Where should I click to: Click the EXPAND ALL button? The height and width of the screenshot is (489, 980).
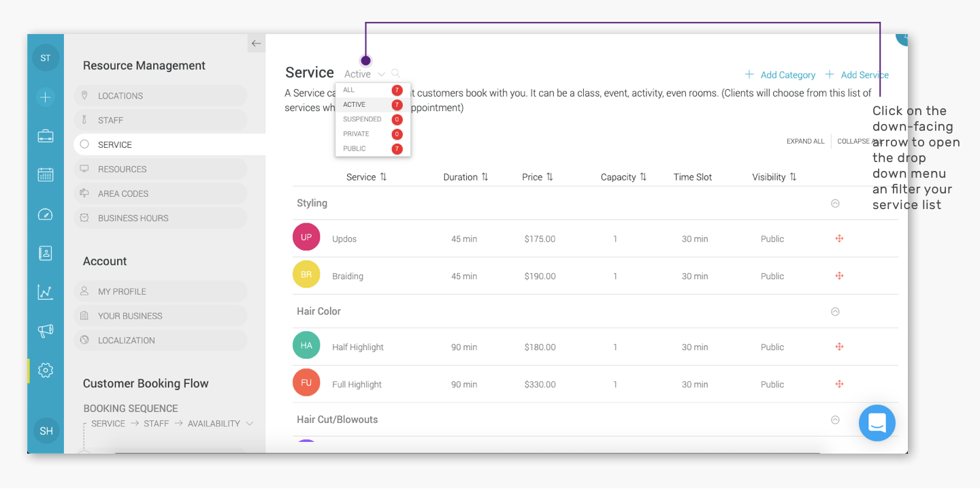(805, 142)
